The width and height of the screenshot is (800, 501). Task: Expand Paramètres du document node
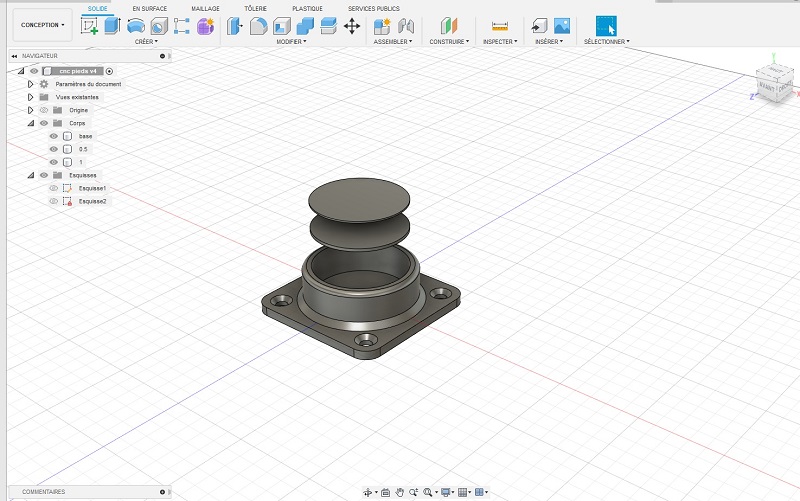[31, 84]
